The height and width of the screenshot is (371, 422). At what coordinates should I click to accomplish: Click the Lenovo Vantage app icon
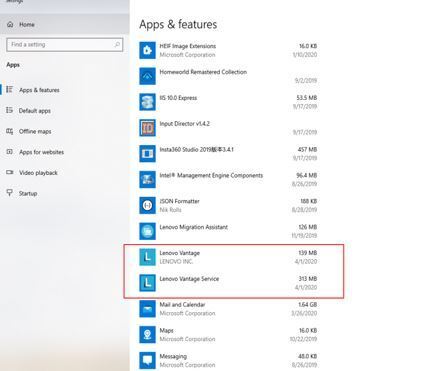147,257
